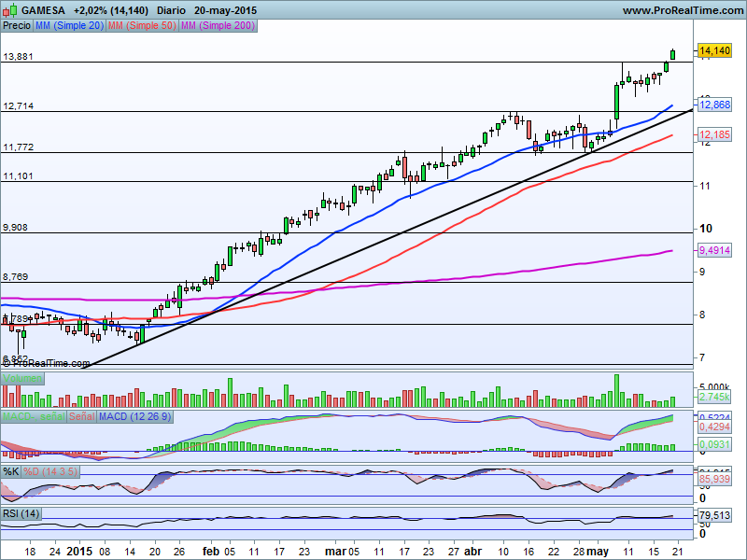Click the MM (Simple 20) legend label
Image resolution: width=747 pixels, height=560 pixels.
tap(67, 26)
